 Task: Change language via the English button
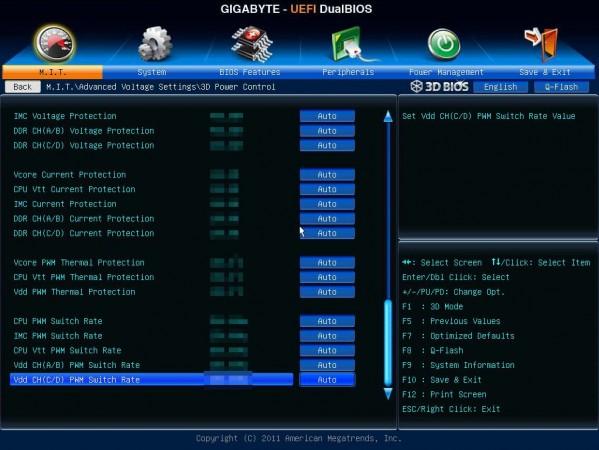click(x=500, y=87)
